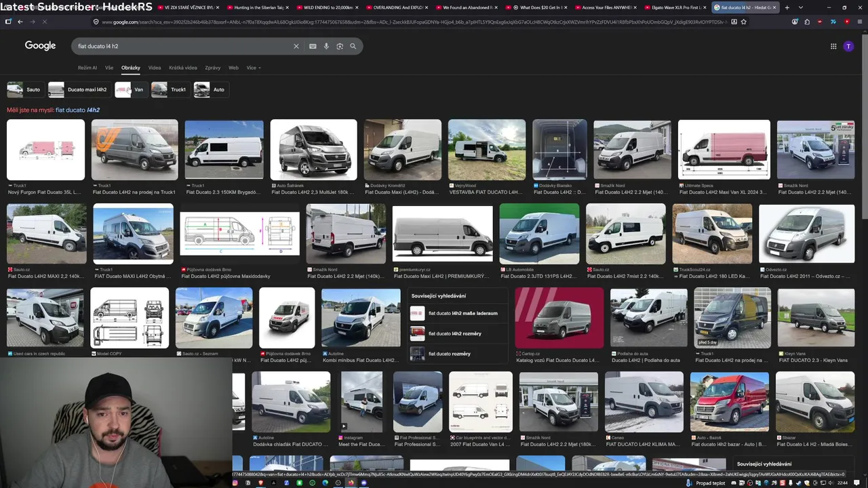Open the VESTAVBA FIAT DUCATO L4H camper image
Viewport: 868px width, 488px height.
point(487,150)
